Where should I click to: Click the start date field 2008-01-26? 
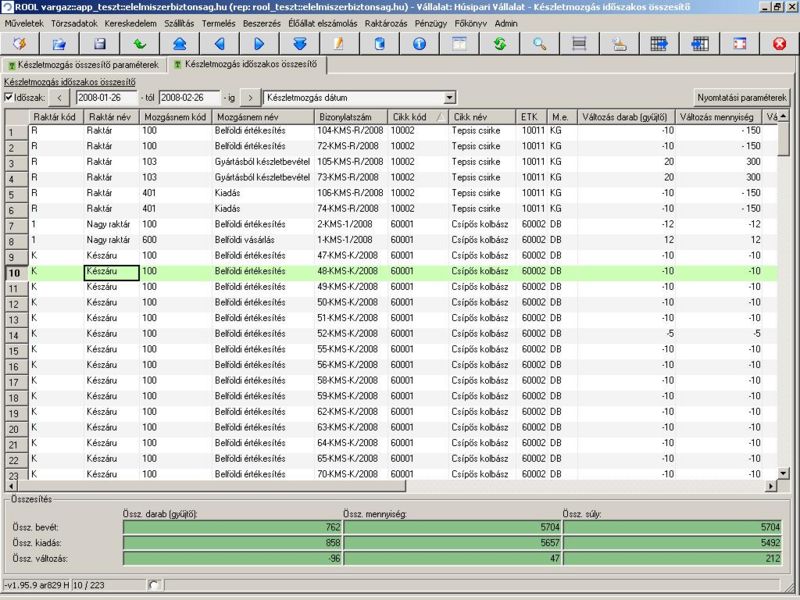107,97
